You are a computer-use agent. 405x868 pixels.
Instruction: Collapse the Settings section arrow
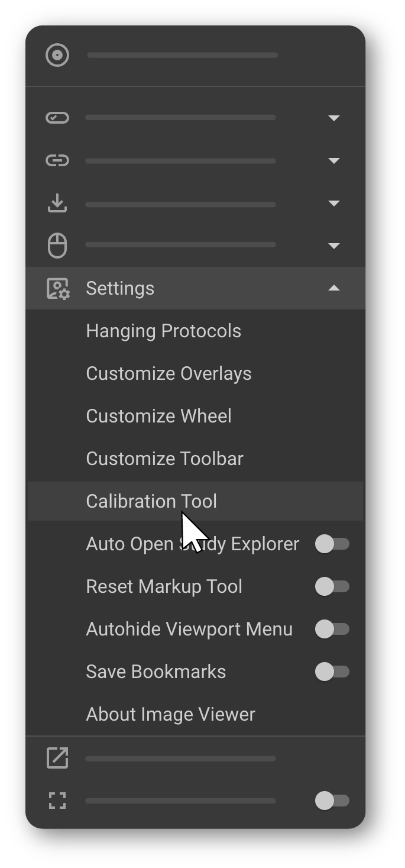[x=334, y=288]
